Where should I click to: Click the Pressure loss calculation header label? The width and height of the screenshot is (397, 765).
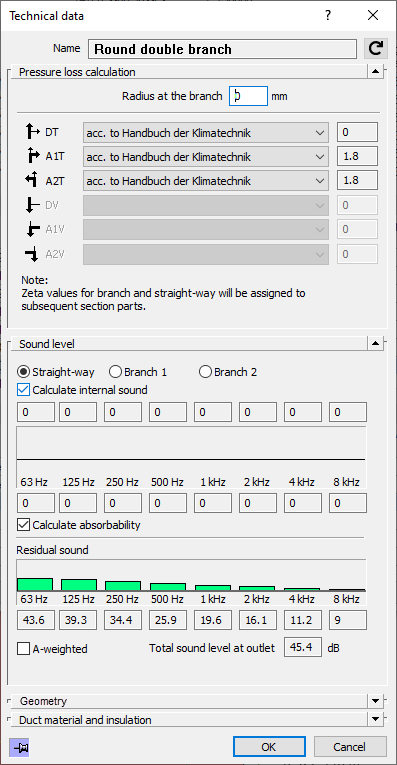tap(77, 72)
